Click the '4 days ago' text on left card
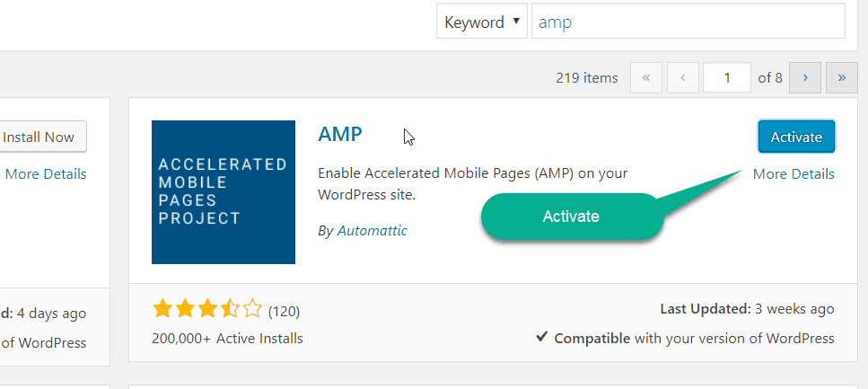The width and height of the screenshot is (868, 389). (x=51, y=313)
